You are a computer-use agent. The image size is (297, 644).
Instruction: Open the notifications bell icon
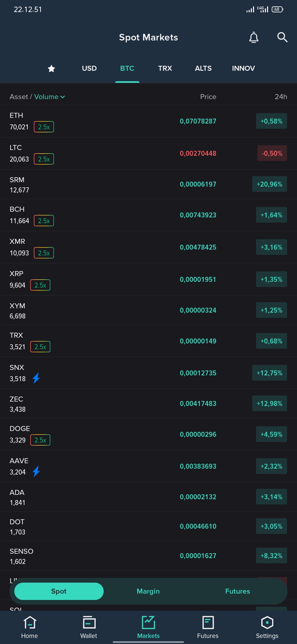click(254, 37)
